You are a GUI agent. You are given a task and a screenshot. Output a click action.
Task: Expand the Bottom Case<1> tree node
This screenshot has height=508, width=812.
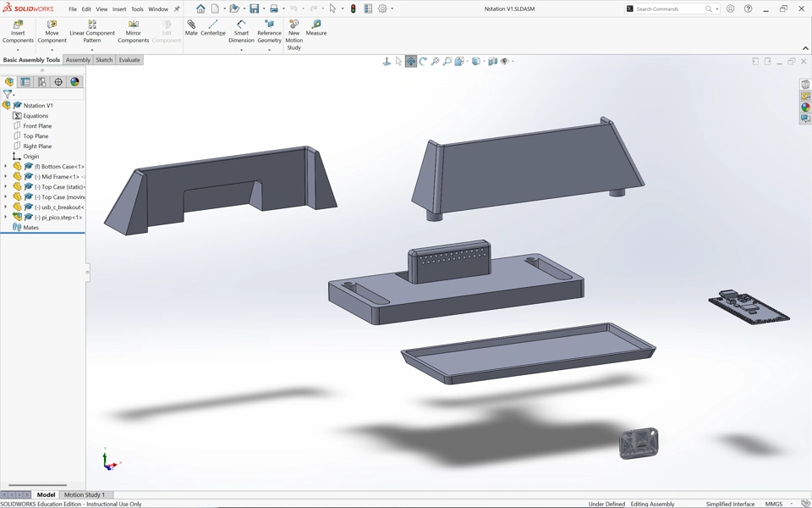click(x=6, y=167)
